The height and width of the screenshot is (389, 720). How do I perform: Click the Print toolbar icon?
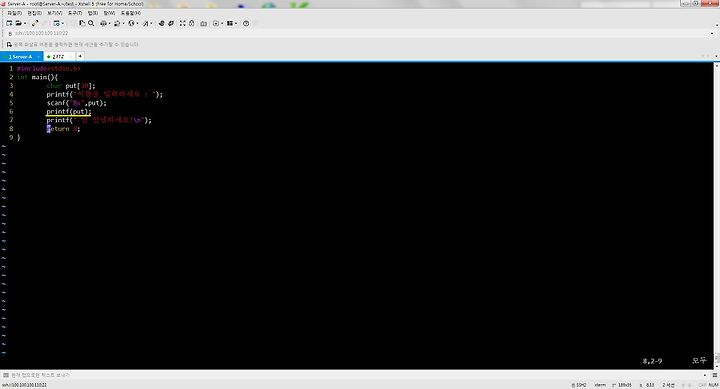coord(103,23)
